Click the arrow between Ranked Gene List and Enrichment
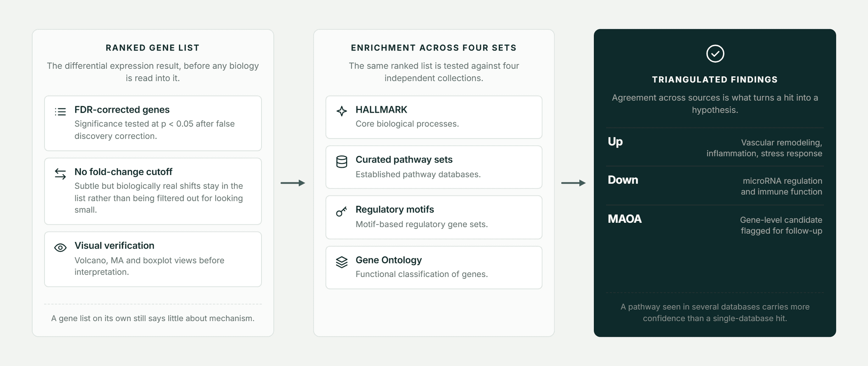This screenshot has width=868, height=366. coord(293,183)
